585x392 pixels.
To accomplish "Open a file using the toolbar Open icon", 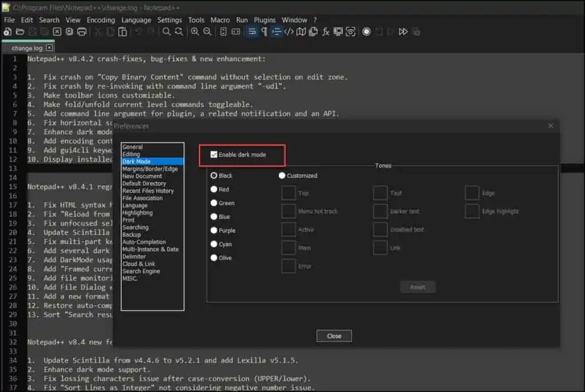I will (x=19, y=32).
